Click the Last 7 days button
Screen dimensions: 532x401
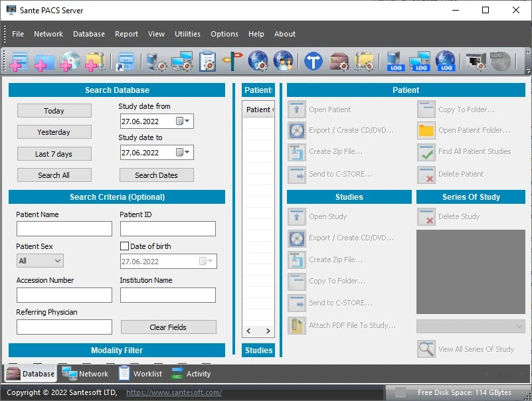(x=54, y=154)
